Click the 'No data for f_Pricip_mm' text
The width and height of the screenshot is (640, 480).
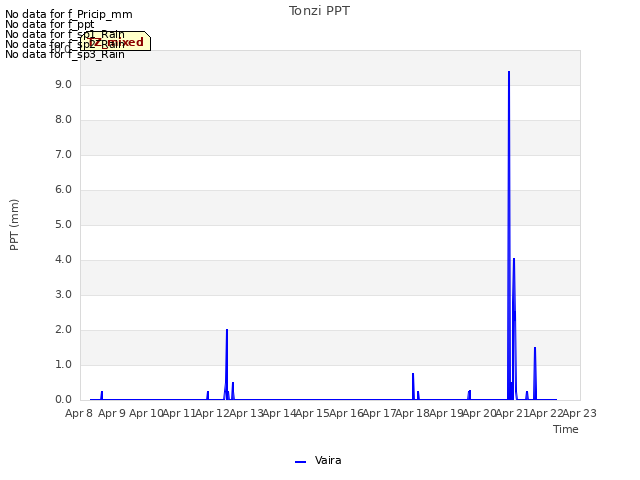(x=69, y=14)
